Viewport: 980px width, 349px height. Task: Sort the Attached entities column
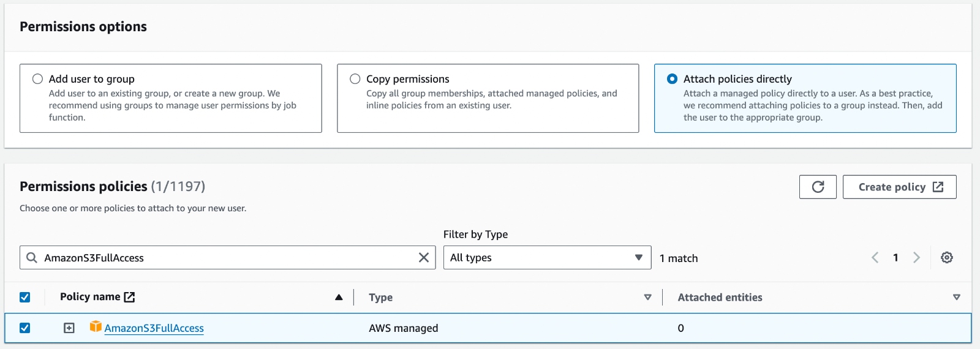click(x=956, y=298)
